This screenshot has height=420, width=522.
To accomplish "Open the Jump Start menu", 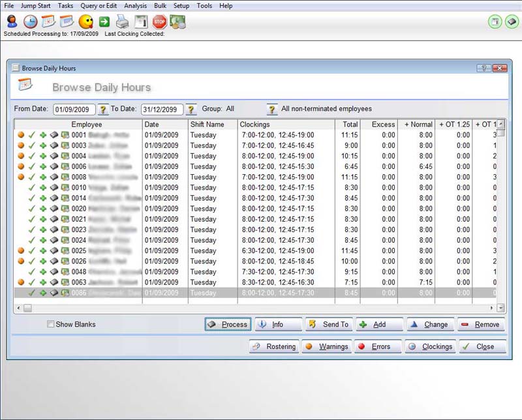I will (x=37, y=6).
